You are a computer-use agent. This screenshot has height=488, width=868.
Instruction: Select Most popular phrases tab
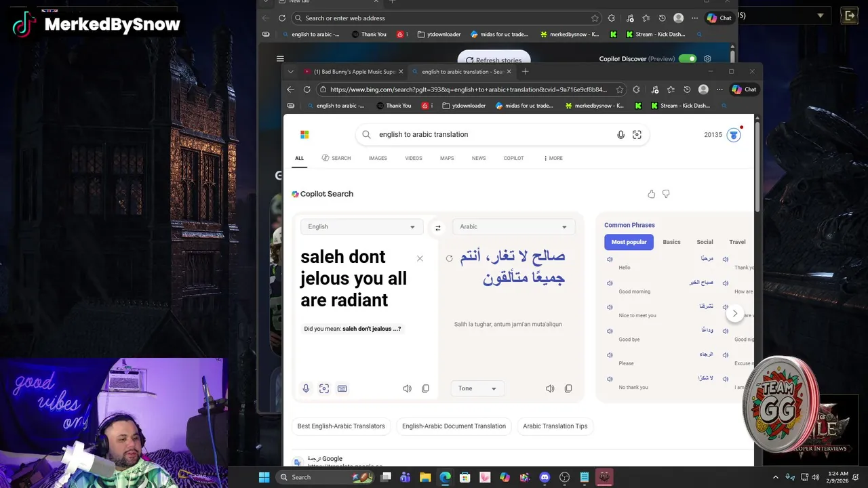click(x=629, y=242)
